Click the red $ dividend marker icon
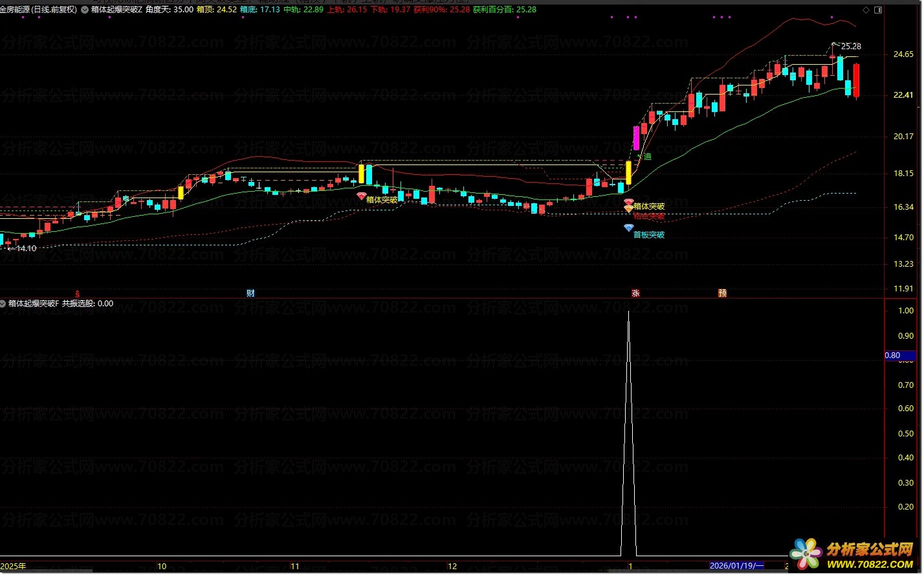The width and height of the screenshot is (924, 575). point(78,293)
